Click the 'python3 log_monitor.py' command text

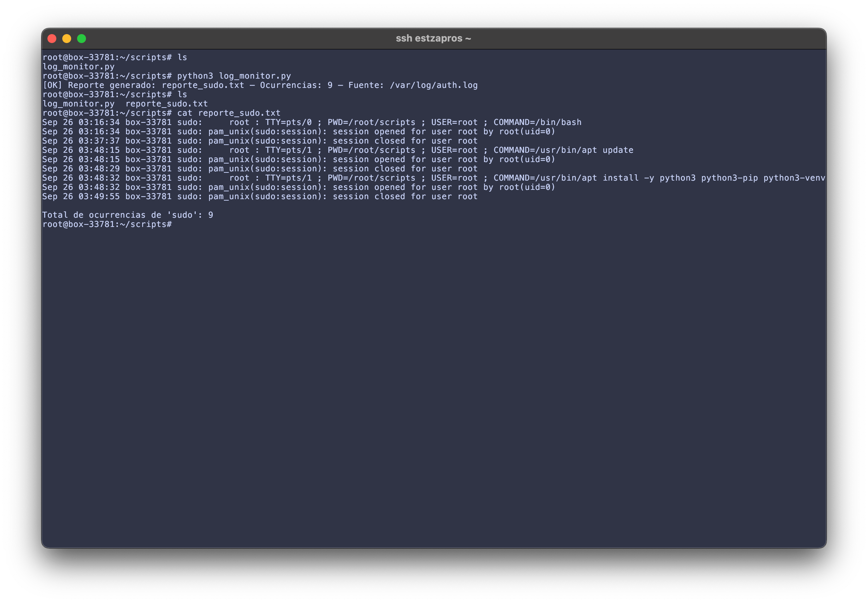pyautogui.click(x=234, y=76)
